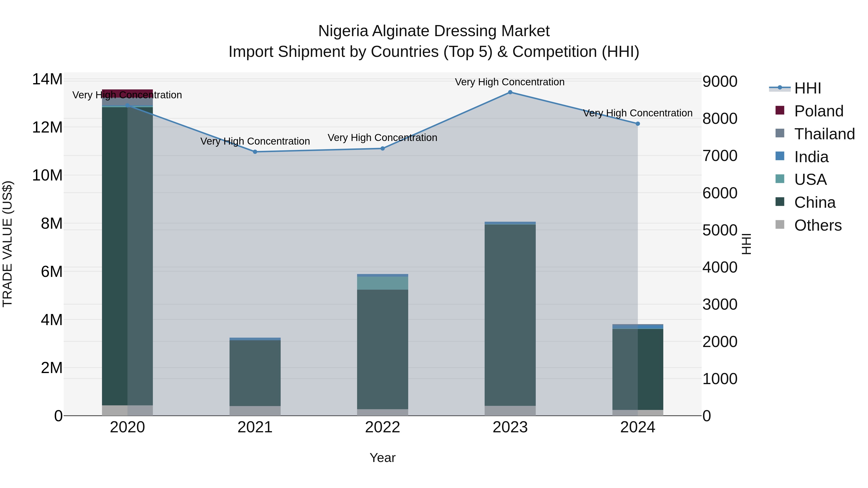
Task: Toggle India series in the legend
Action: [x=802, y=157]
